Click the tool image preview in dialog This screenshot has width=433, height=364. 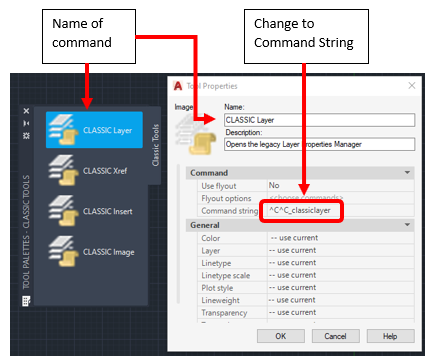coord(195,134)
